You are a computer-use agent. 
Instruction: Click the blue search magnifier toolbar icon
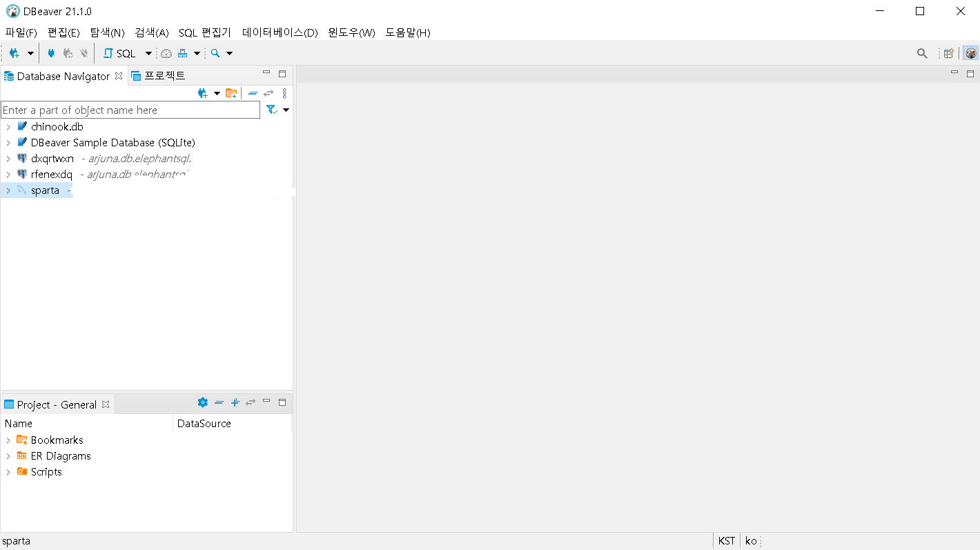click(215, 53)
